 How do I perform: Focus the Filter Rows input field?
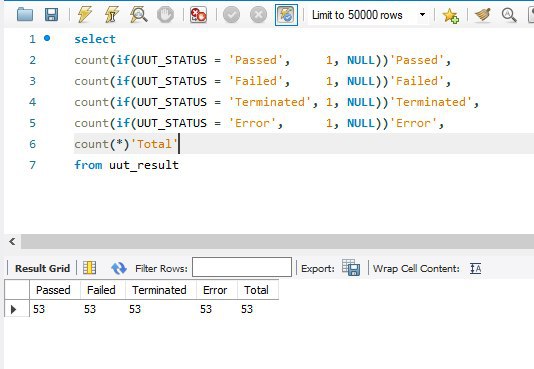click(x=242, y=267)
